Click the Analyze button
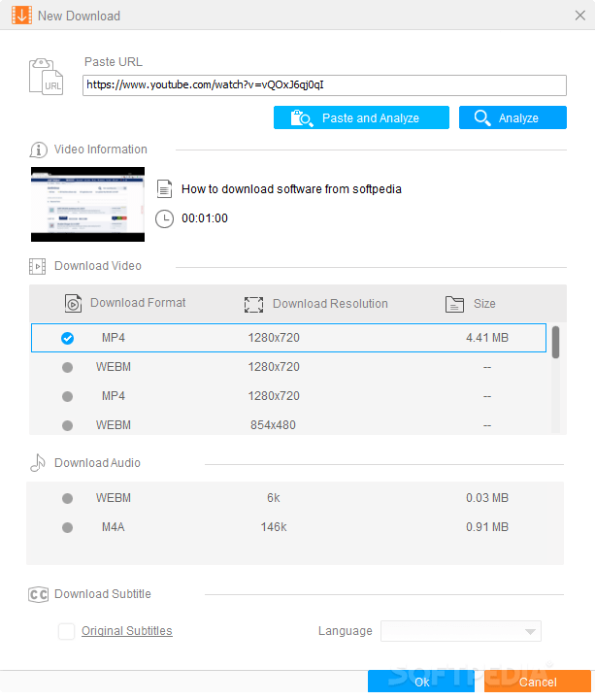595x700 pixels. point(512,117)
